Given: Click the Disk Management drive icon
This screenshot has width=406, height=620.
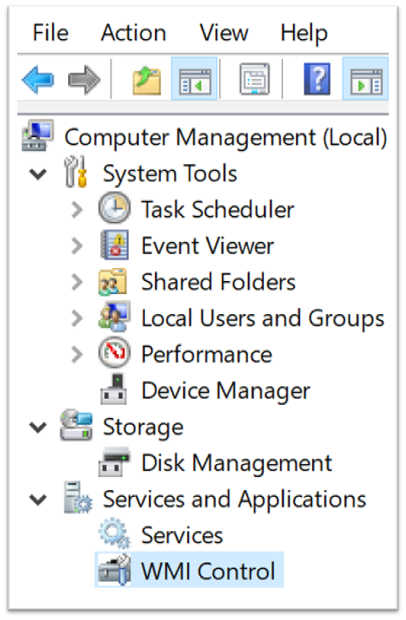Looking at the screenshot, I should pos(114,461).
